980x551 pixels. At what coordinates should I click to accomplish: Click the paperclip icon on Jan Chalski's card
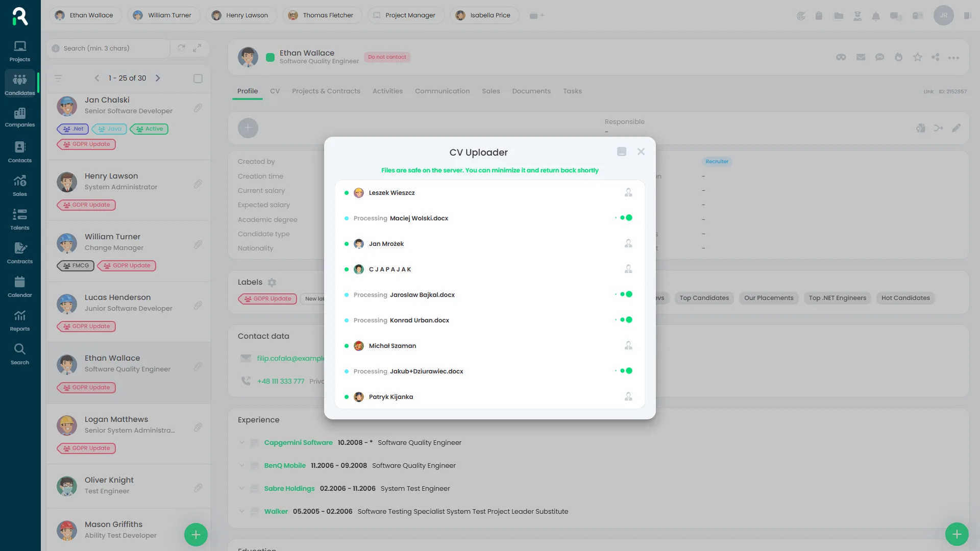click(x=198, y=108)
